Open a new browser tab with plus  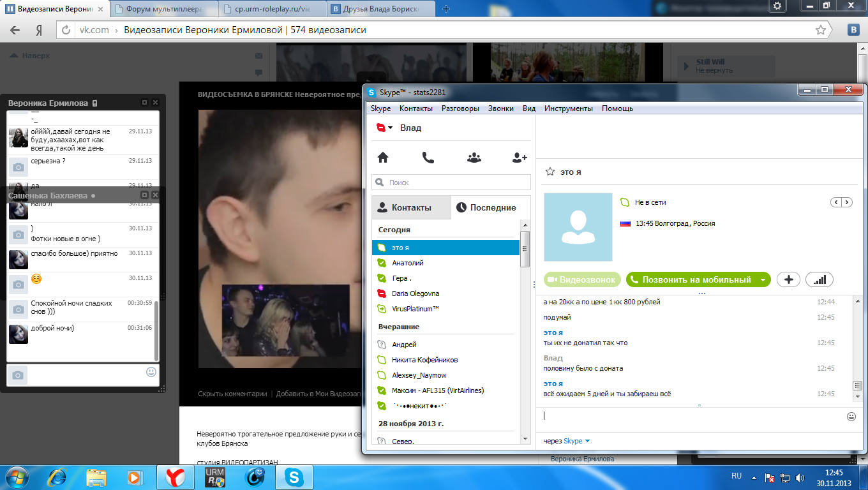446,9
